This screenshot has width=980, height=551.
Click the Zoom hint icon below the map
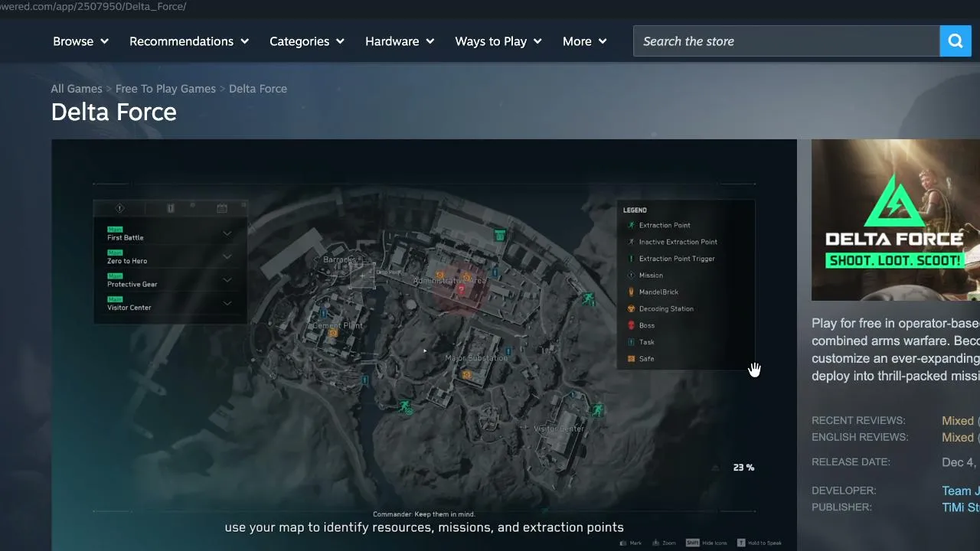[655, 543]
